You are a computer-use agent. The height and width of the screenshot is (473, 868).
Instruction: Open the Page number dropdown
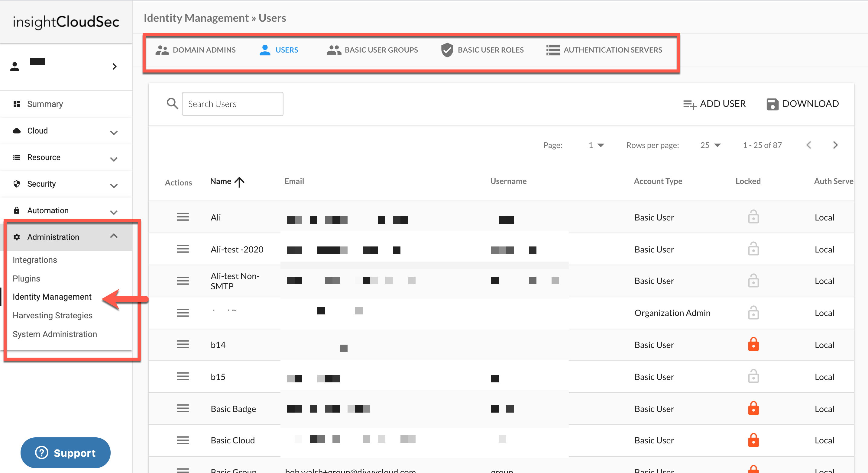596,145
